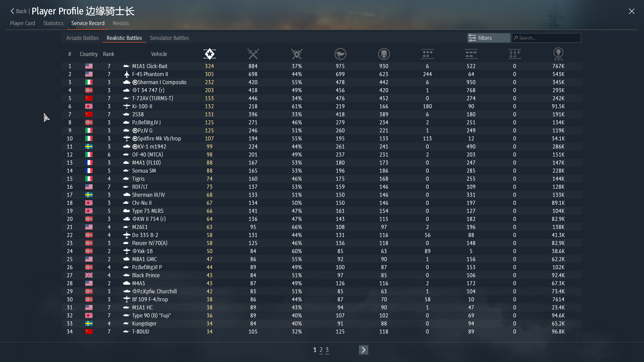
Task: Sort by the crossed swords column icon
Action: point(253,54)
